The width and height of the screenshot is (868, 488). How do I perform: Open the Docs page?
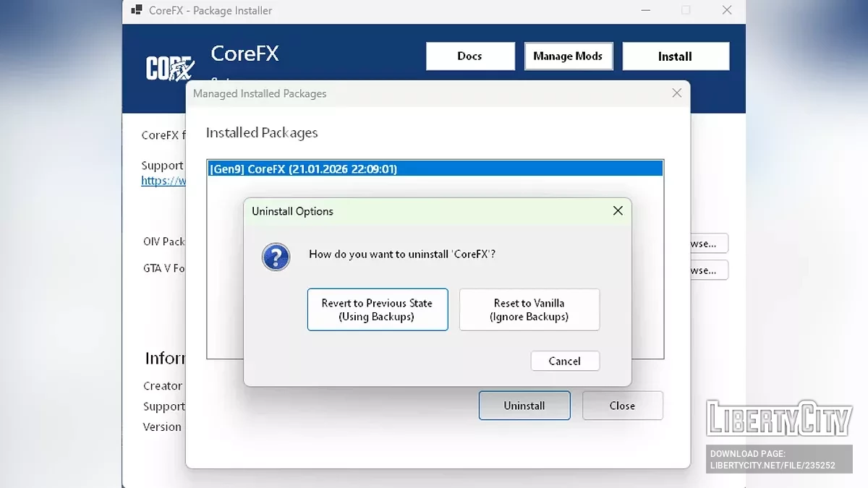pyautogui.click(x=469, y=56)
